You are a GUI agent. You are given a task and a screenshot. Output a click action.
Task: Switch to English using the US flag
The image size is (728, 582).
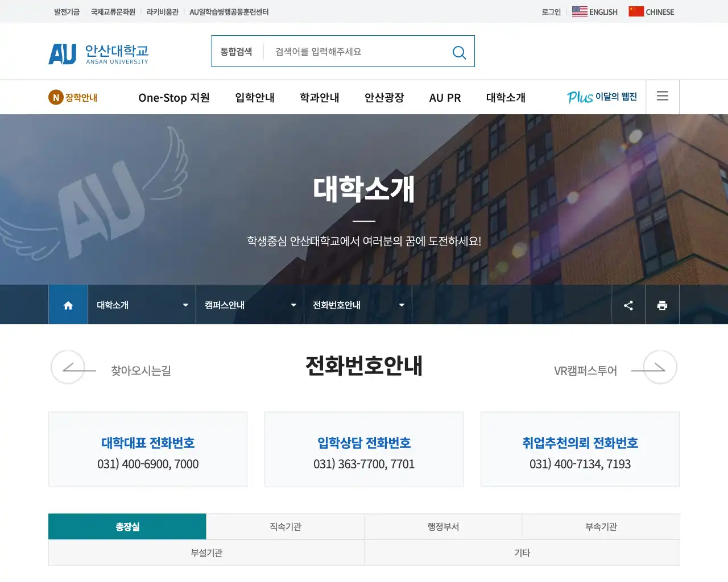tap(579, 11)
